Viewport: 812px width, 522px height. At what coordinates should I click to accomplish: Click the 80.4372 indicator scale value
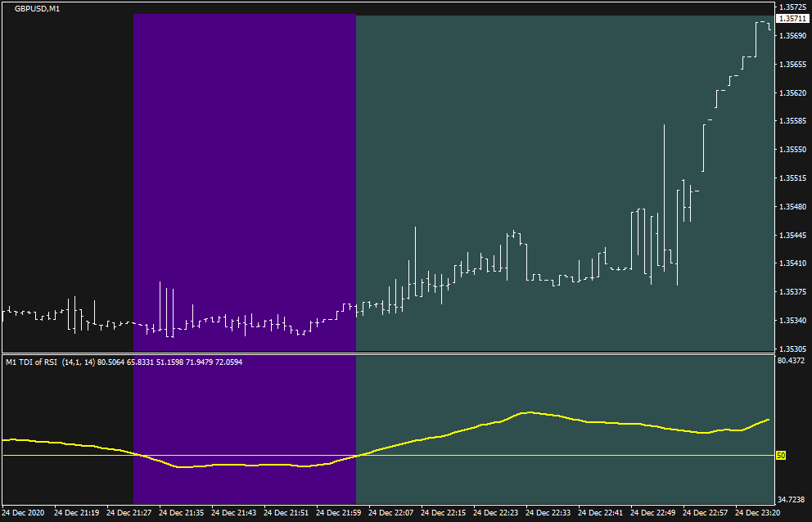point(792,361)
